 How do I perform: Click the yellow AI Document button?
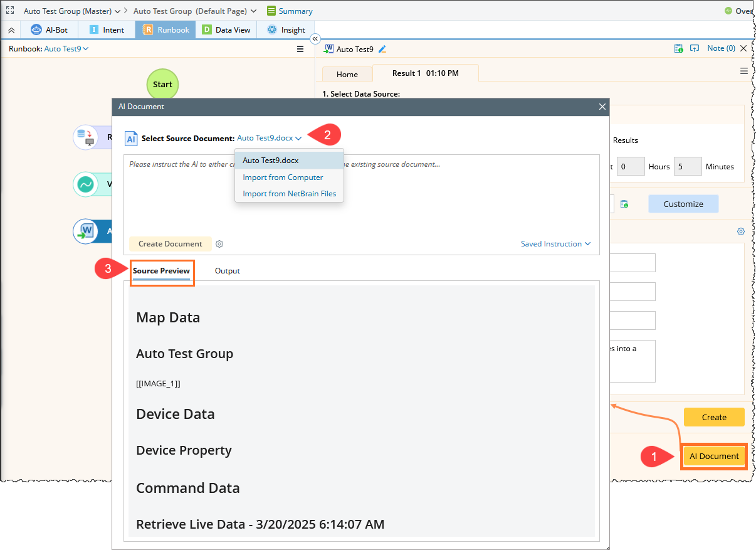(x=714, y=456)
